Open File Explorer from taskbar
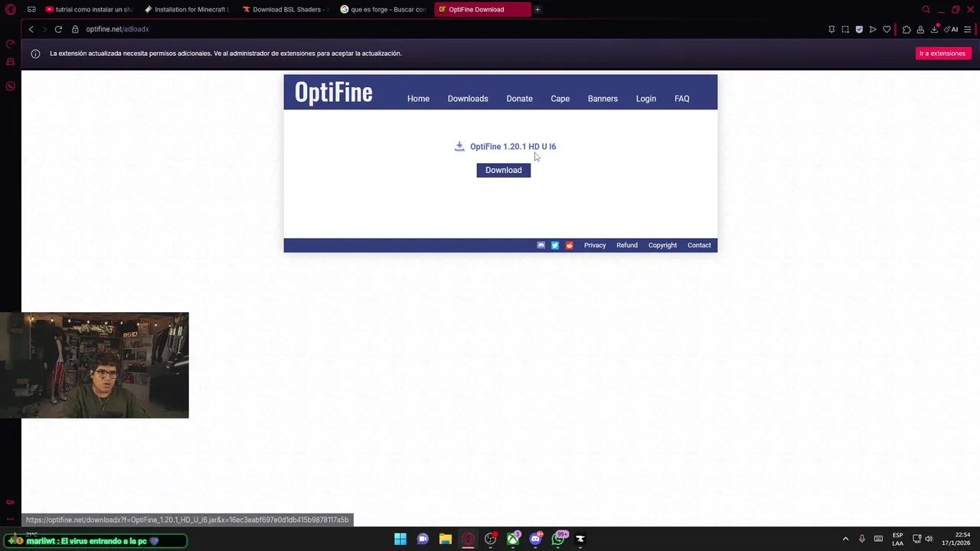This screenshot has height=551, width=980. (x=446, y=539)
